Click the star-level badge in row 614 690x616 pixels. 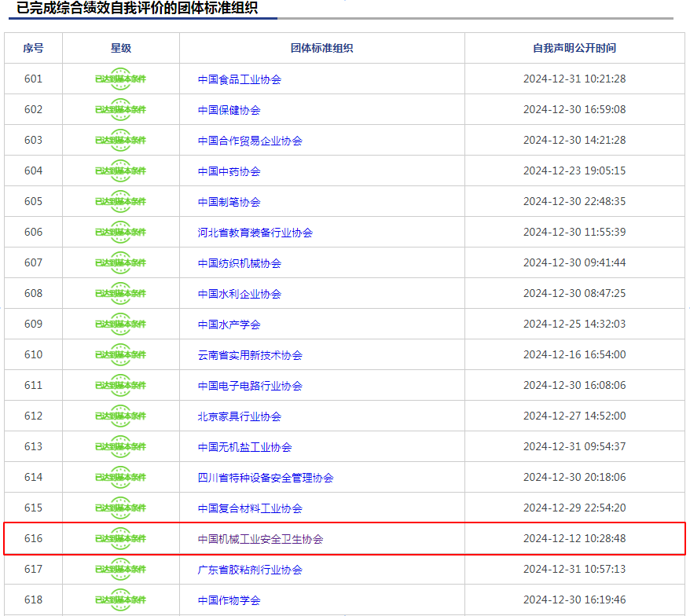click(x=120, y=478)
